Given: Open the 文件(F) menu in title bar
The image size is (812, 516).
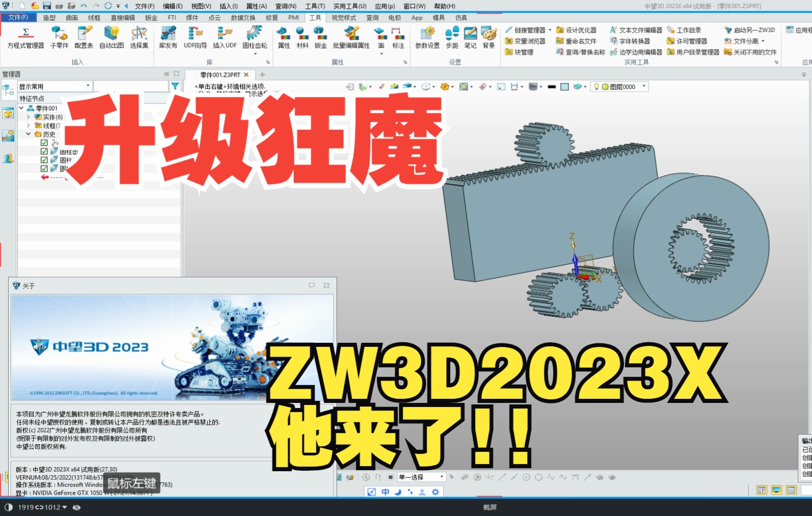Looking at the screenshot, I should [x=144, y=6].
